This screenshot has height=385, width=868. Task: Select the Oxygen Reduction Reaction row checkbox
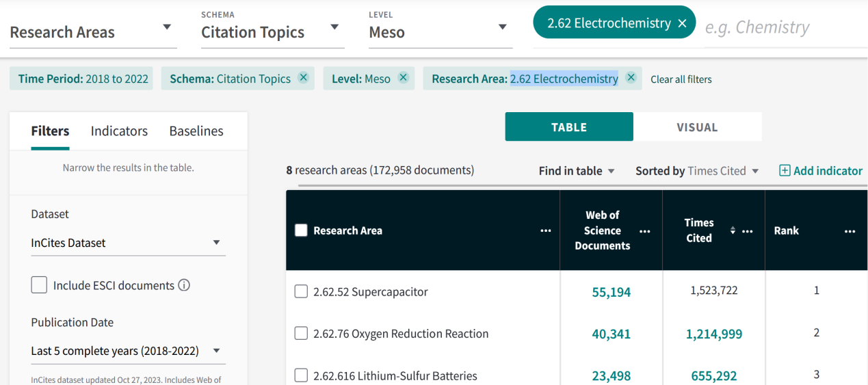pos(301,334)
